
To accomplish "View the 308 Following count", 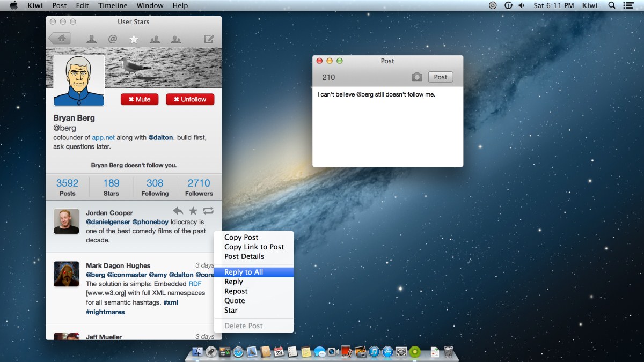I will pyautogui.click(x=155, y=188).
